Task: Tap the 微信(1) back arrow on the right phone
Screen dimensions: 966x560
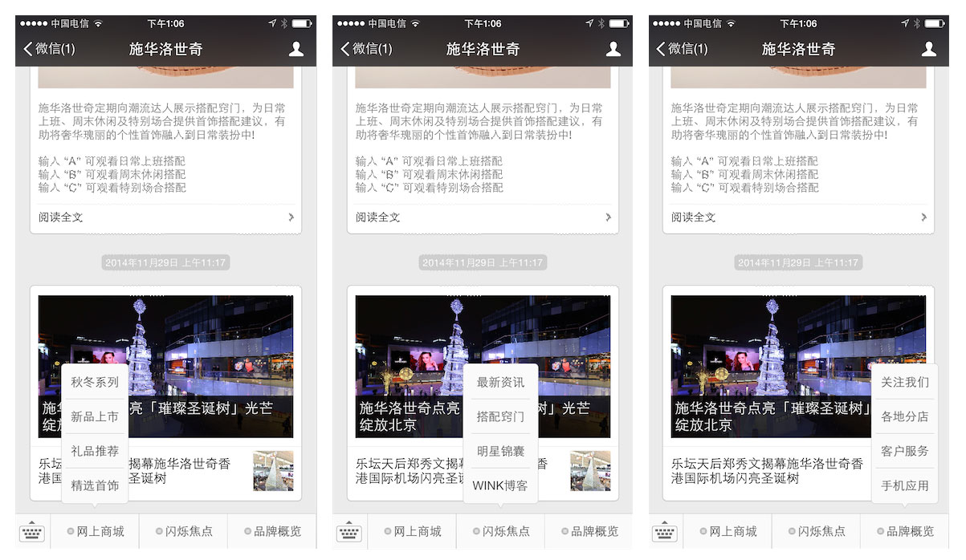Action: pos(682,49)
